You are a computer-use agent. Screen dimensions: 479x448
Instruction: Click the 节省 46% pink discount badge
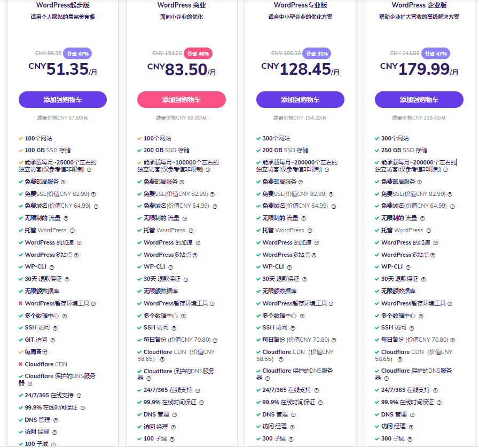(x=198, y=53)
